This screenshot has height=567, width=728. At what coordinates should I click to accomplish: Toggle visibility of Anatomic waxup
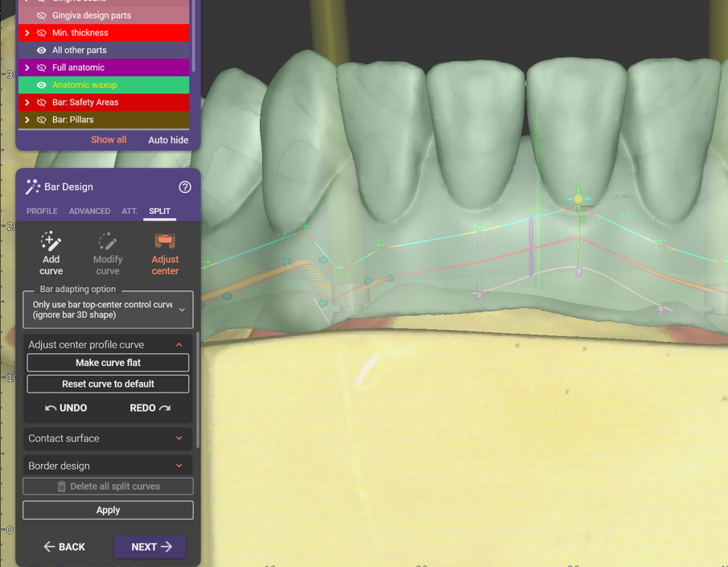coord(41,84)
